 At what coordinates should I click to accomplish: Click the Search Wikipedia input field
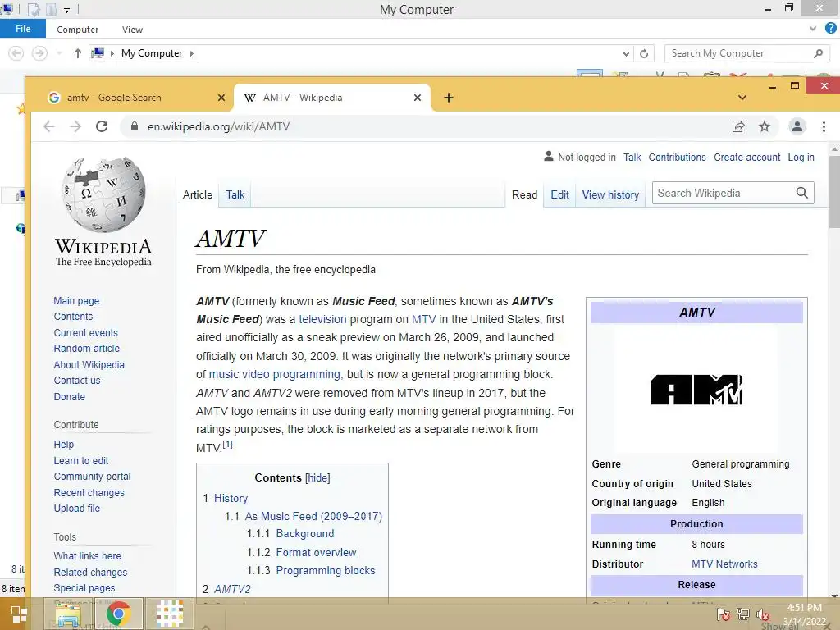point(724,193)
